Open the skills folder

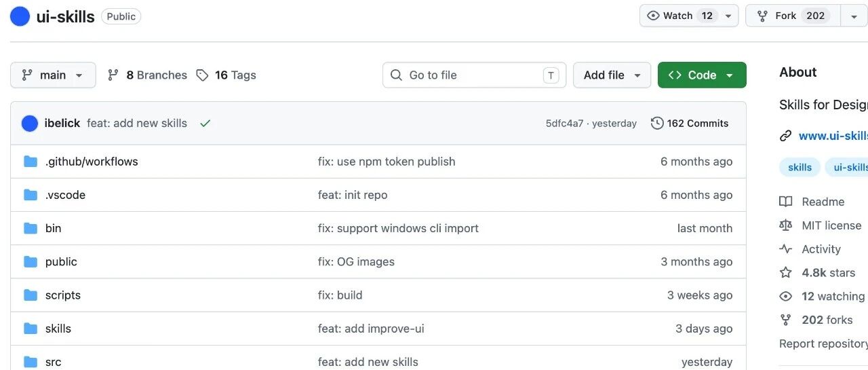click(58, 329)
